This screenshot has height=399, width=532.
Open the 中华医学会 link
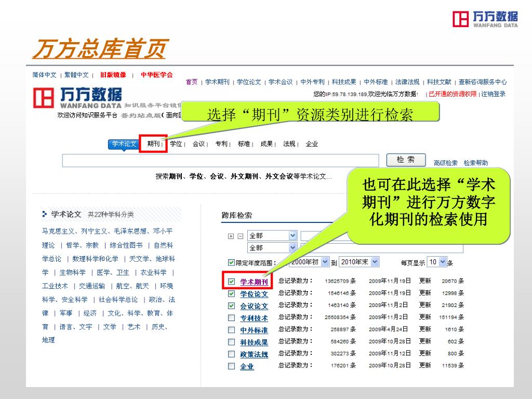[157, 75]
